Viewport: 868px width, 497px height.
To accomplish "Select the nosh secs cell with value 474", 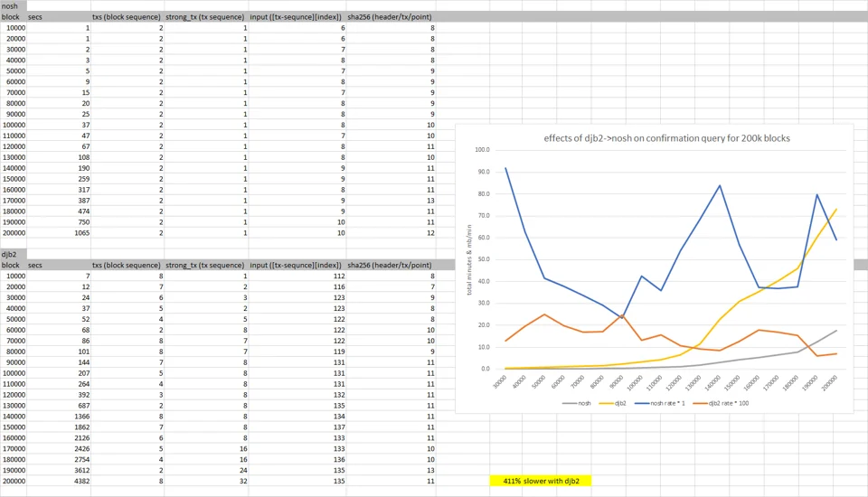I will click(59, 211).
